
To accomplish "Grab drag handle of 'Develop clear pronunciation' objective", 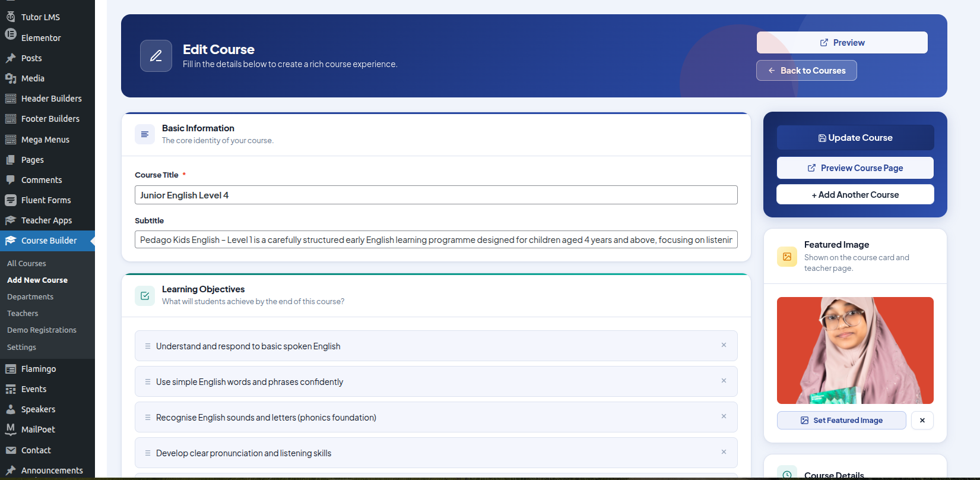I will tap(148, 453).
